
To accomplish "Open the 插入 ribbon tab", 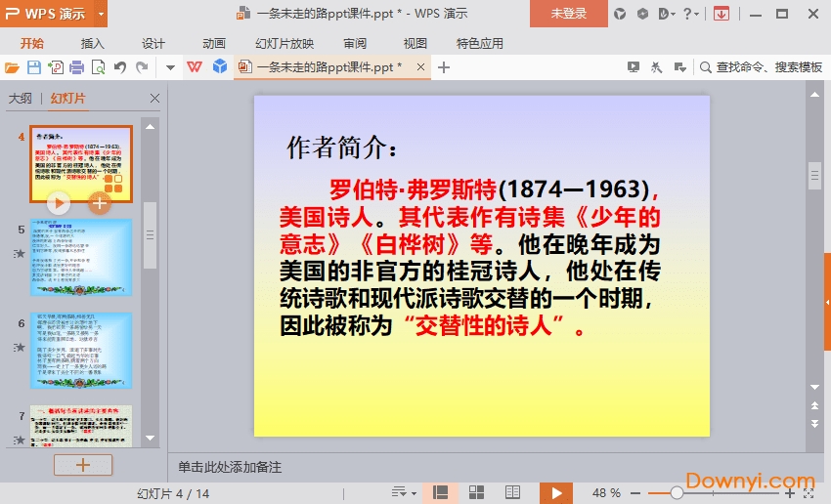I will coord(93,43).
